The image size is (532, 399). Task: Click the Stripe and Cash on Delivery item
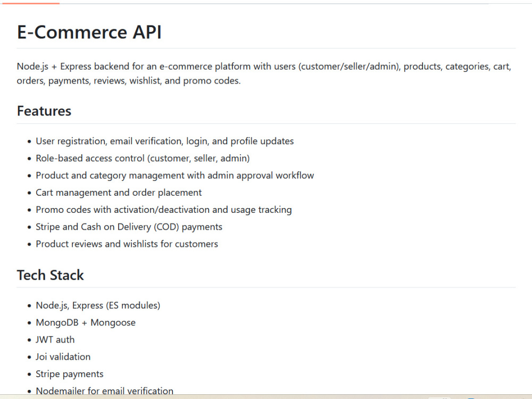coord(129,227)
